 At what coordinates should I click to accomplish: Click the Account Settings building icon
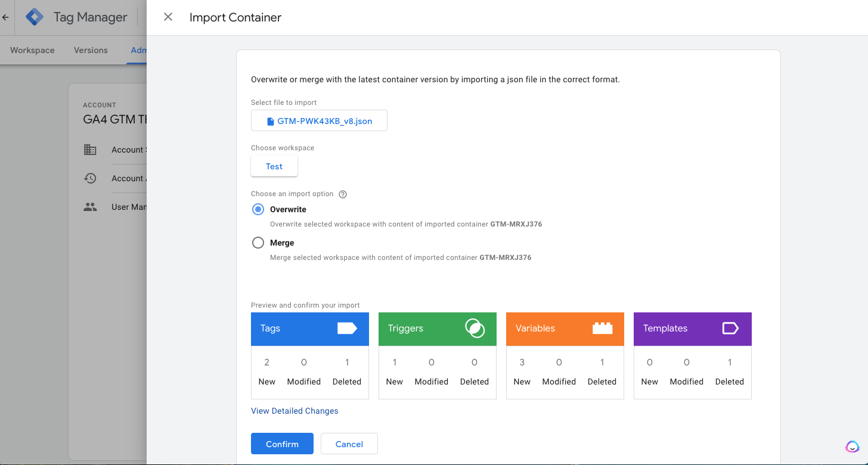pyautogui.click(x=90, y=150)
